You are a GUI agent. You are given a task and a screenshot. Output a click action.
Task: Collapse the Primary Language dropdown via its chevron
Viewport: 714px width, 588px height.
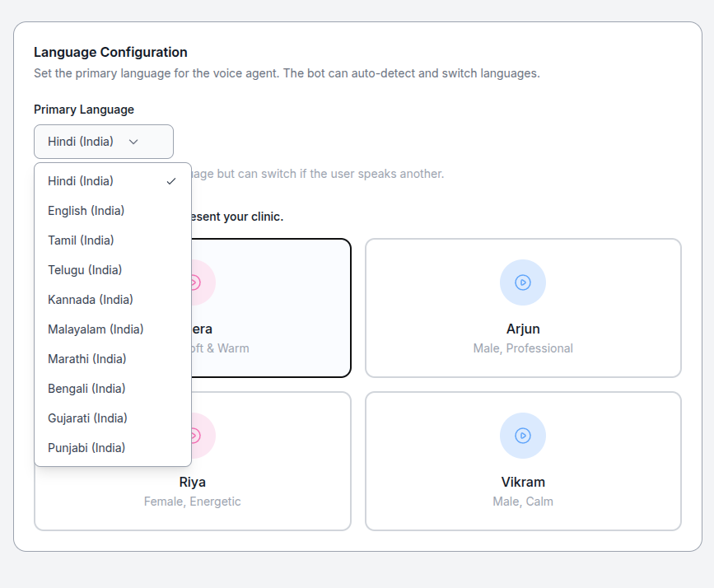(134, 141)
